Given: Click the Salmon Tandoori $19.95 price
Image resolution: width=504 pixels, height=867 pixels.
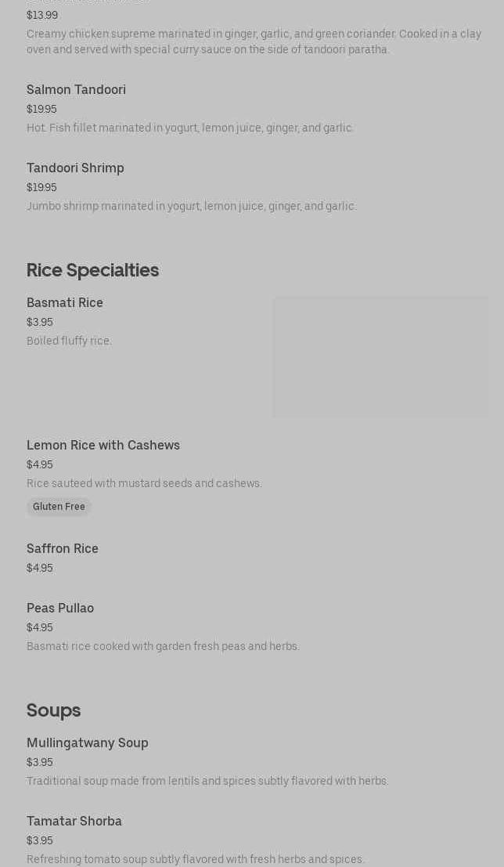Looking at the screenshot, I should (41, 110).
